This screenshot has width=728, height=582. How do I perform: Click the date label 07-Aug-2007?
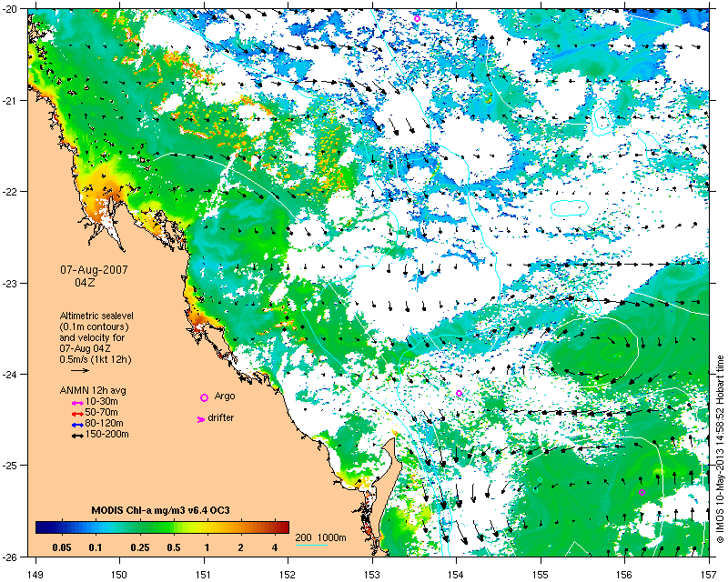pyautogui.click(x=95, y=270)
